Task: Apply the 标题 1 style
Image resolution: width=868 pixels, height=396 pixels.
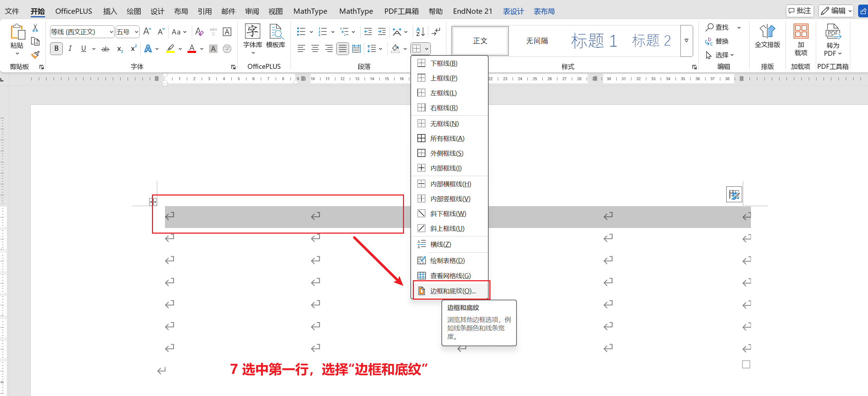Action: pyautogui.click(x=594, y=41)
